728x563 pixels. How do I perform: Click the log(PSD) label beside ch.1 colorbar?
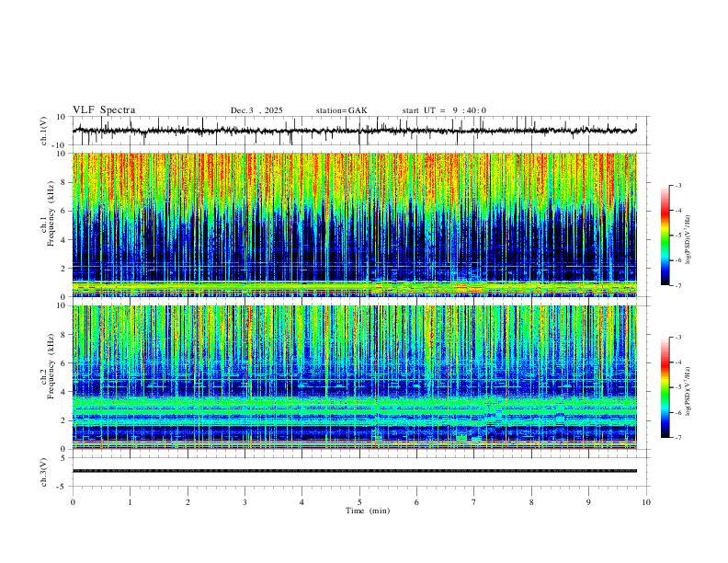tap(688, 240)
